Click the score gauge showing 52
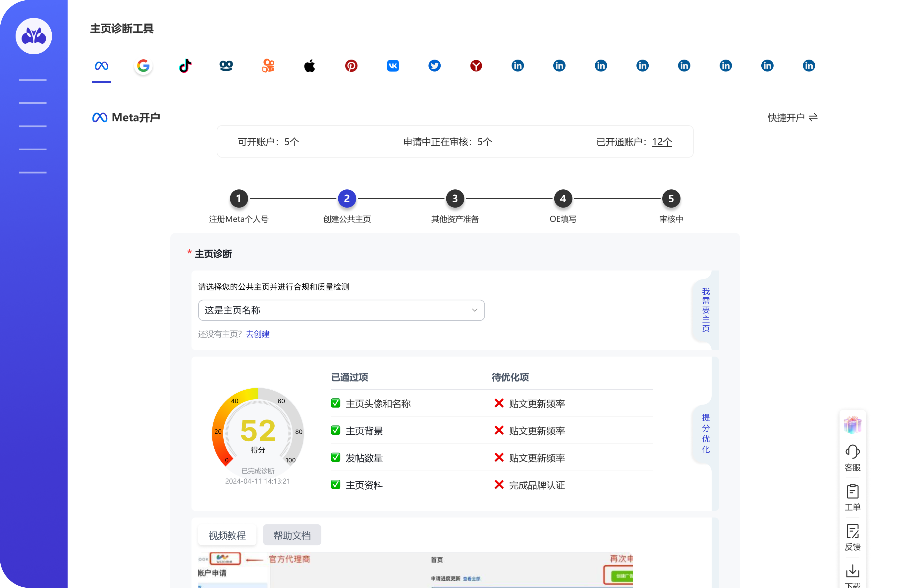924x588 pixels. tap(257, 430)
